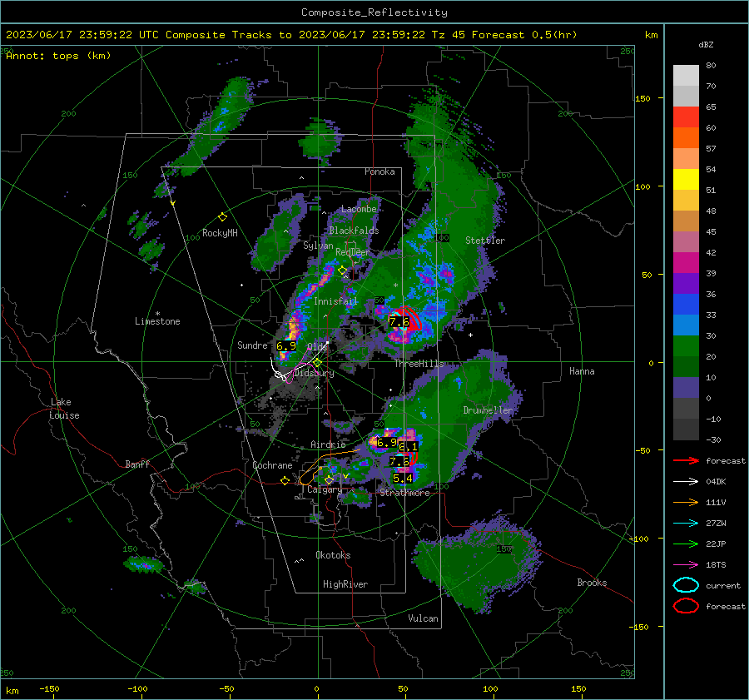
Task: Click the Ponoka city label
Action: point(379,171)
